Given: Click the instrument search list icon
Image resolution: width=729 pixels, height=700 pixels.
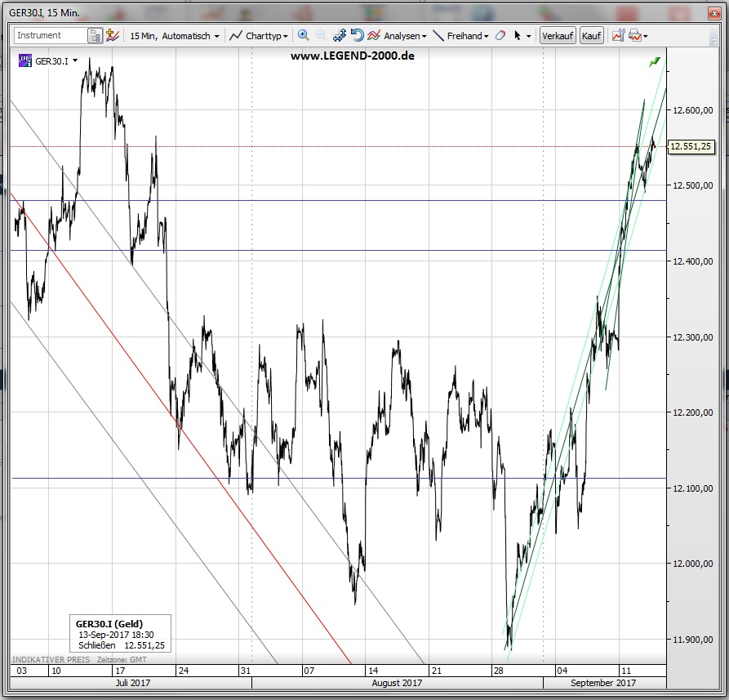Looking at the screenshot, I should point(95,36).
